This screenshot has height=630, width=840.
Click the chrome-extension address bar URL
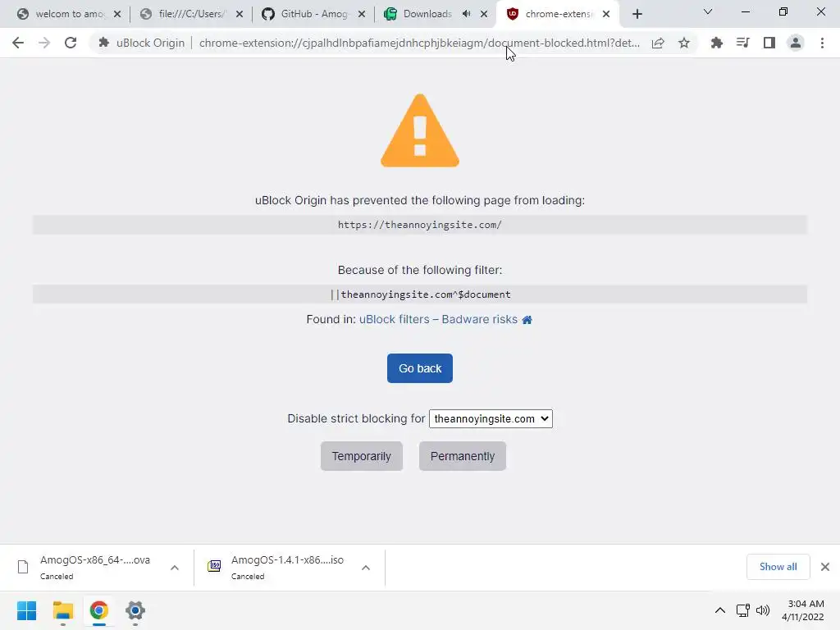click(x=419, y=43)
